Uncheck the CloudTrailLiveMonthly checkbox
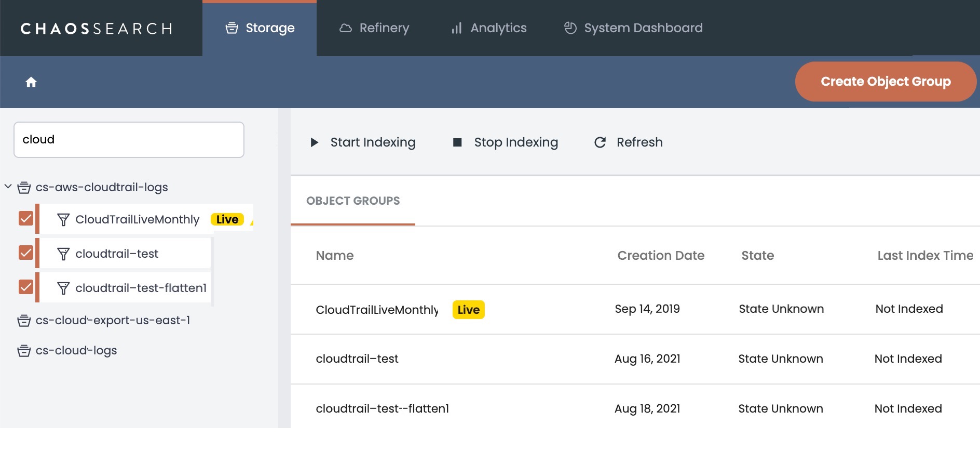 [x=26, y=219]
